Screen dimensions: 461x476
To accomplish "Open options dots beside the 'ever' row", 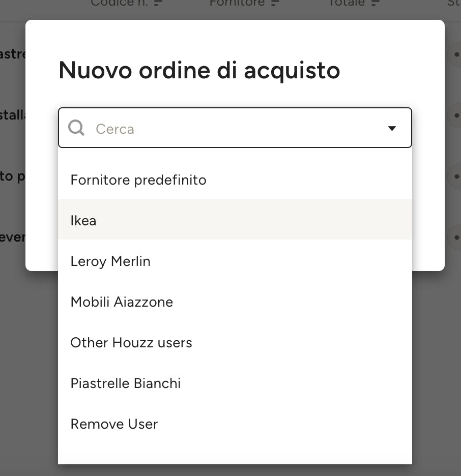I will coord(456,237).
